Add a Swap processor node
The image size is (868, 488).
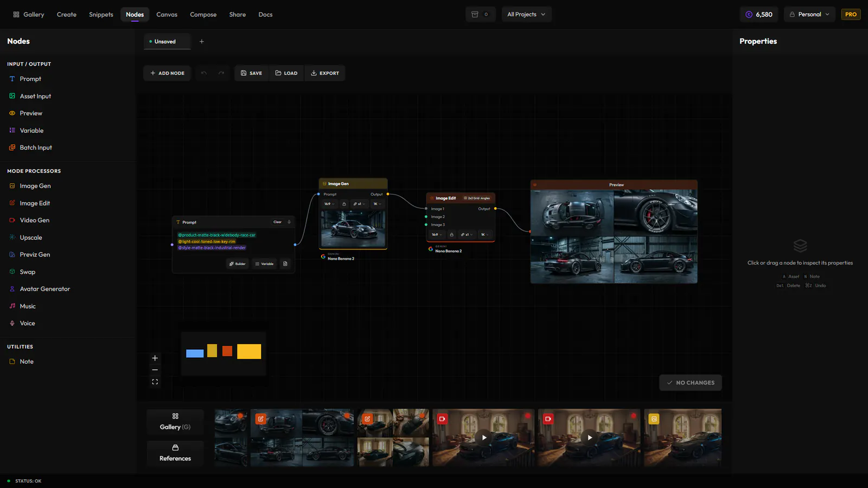pos(22,272)
